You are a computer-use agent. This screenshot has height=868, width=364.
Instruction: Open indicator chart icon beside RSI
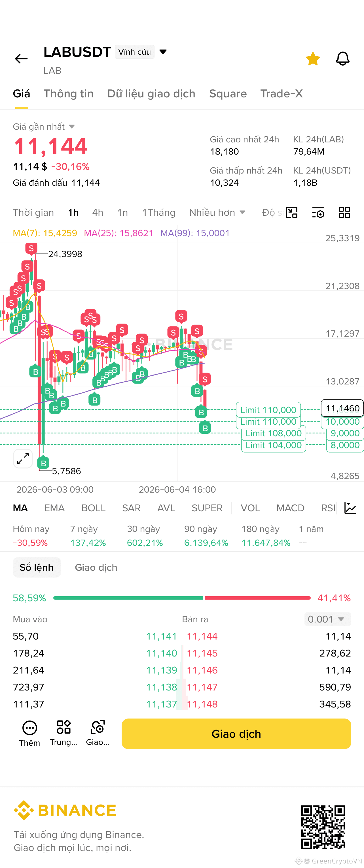tap(350, 508)
